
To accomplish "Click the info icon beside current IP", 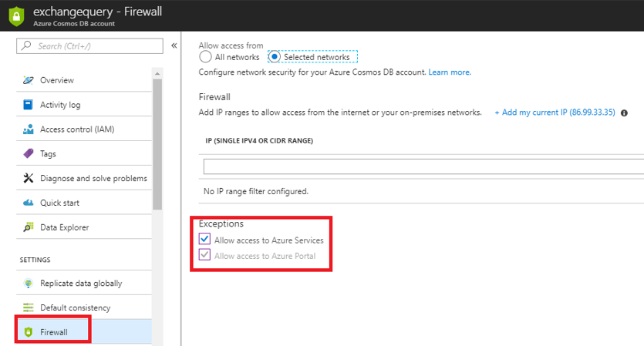I will (x=624, y=113).
